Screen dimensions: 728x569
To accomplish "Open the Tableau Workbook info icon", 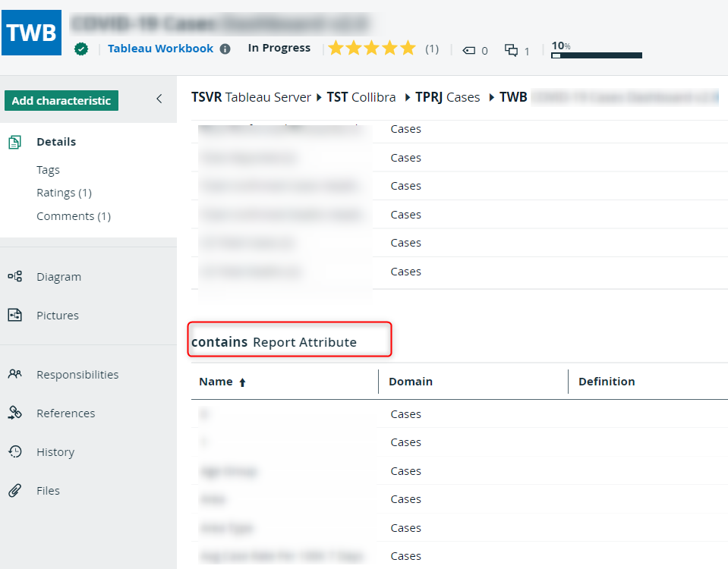I will pyautogui.click(x=225, y=49).
